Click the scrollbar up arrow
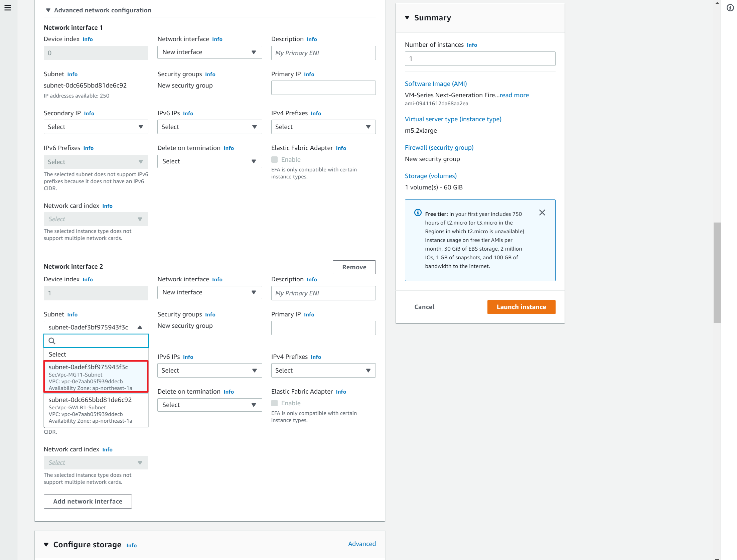Screen dimensions: 737x560 pos(717,3)
